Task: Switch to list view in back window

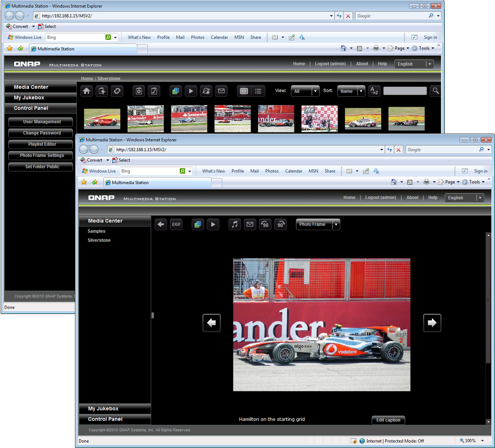Action: coord(258,91)
